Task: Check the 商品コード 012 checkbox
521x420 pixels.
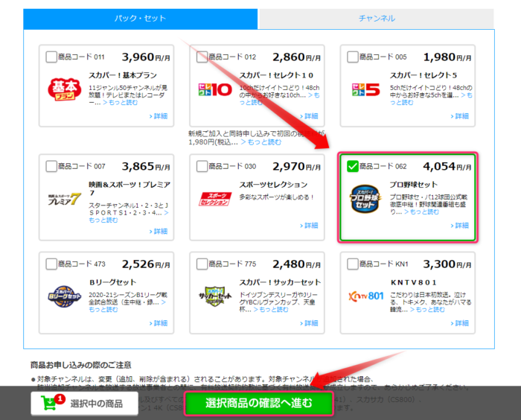Action: (x=202, y=57)
